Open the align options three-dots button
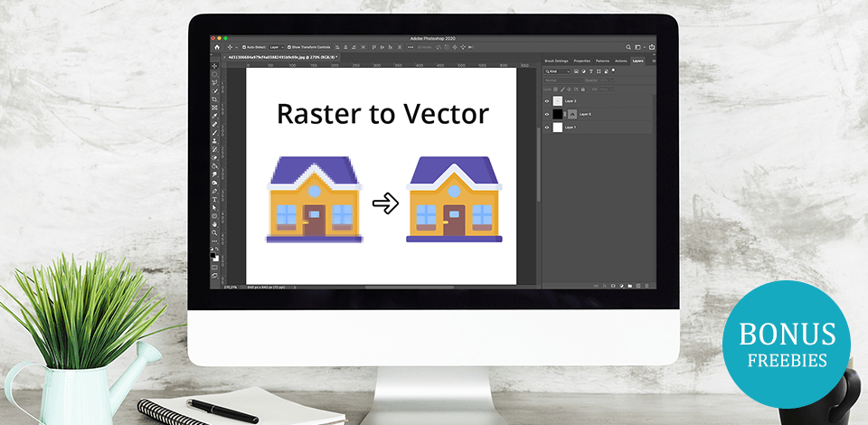The height and width of the screenshot is (425, 868). [410, 47]
